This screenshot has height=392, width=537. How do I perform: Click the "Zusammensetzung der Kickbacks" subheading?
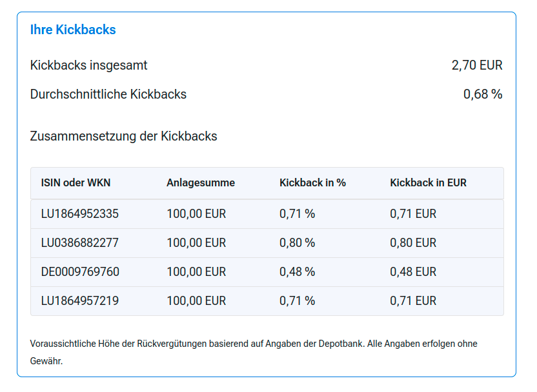tap(123, 136)
